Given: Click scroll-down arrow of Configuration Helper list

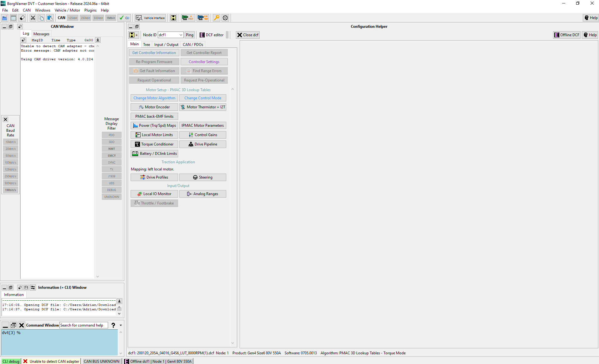Looking at the screenshot, I should 232,343.
